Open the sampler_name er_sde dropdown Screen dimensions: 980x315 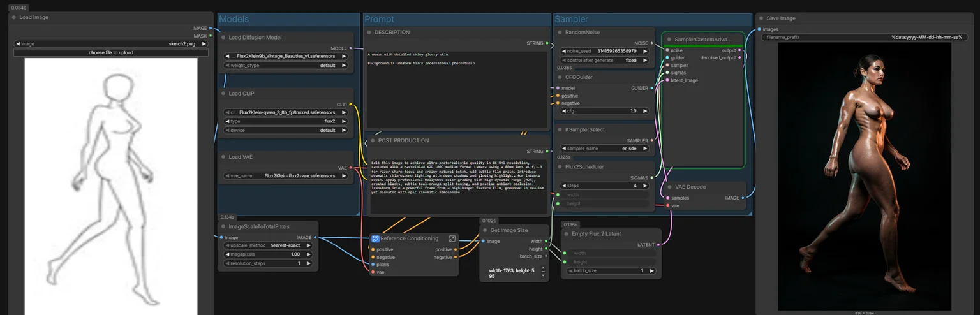click(605, 148)
